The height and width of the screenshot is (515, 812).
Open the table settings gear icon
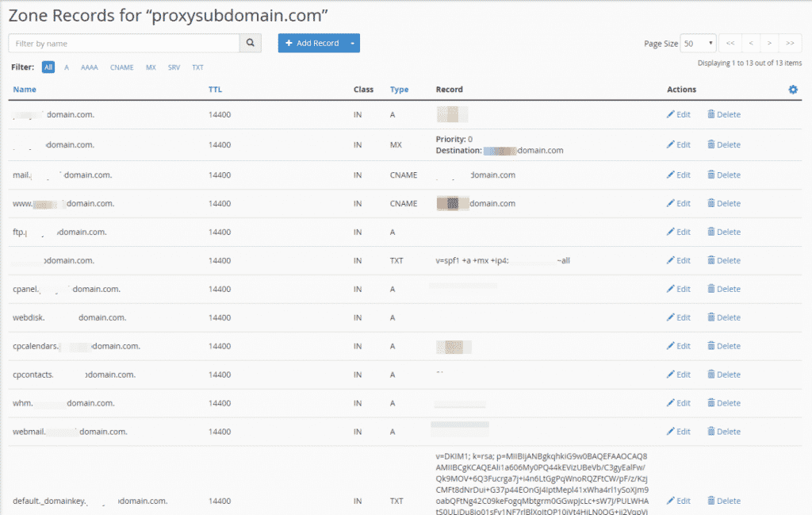point(792,90)
